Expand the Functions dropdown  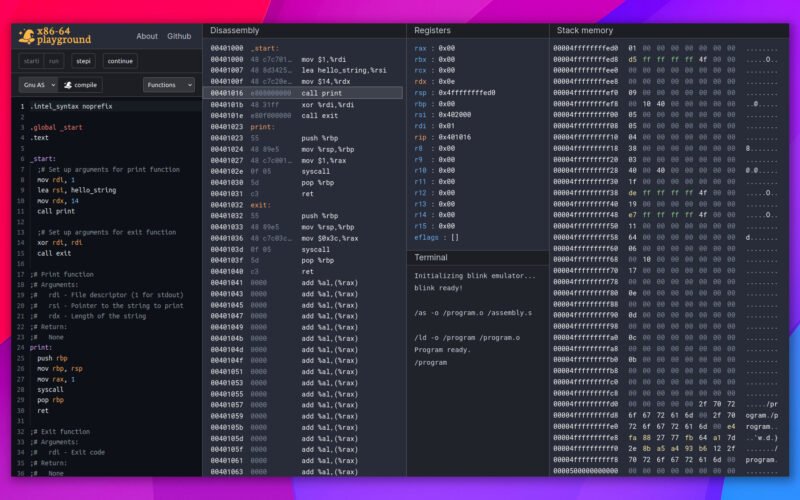(x=168, y=85)
